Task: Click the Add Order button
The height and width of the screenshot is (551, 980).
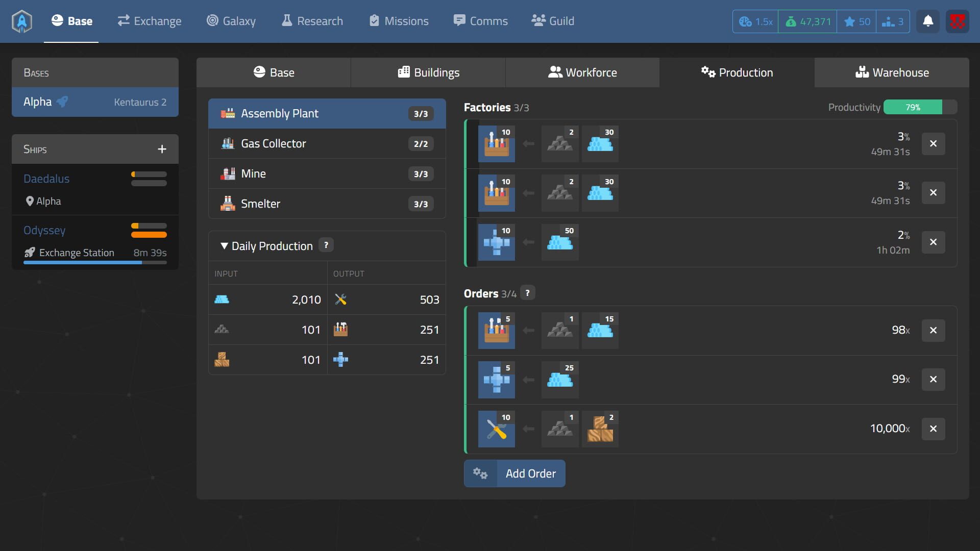Action: coord(531,473)
